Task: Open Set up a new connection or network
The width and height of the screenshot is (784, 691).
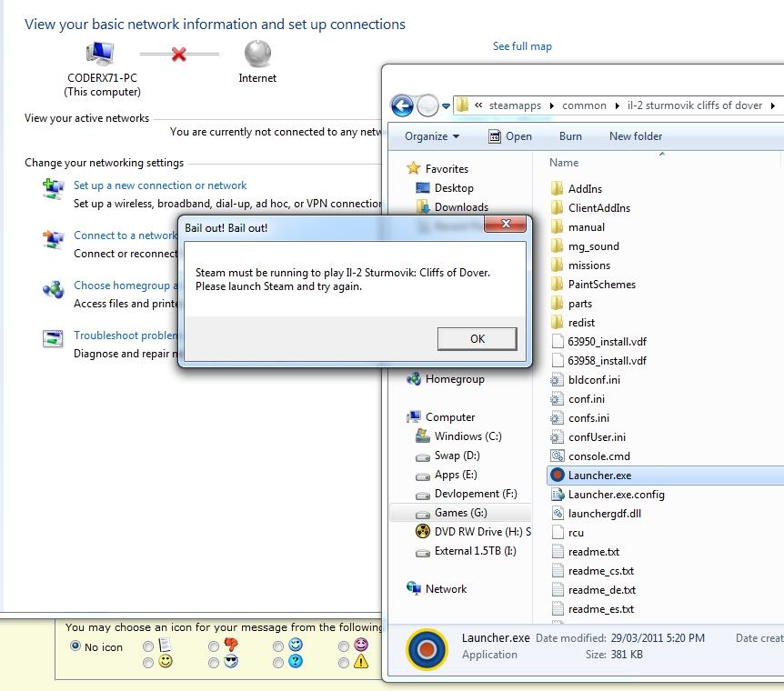Action: pyautogui.click(x=160, y=185)
